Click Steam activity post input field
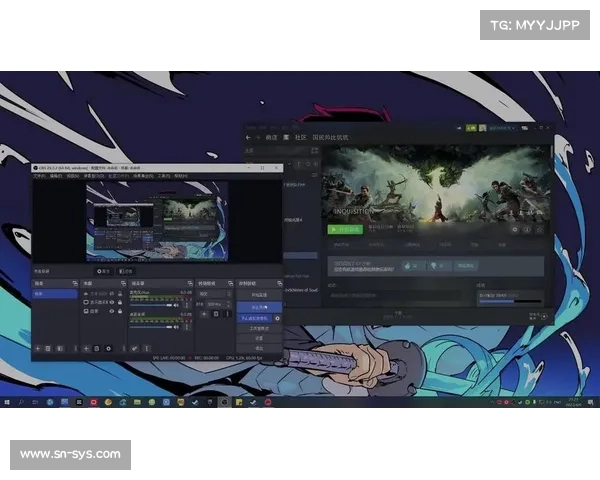The height and width of the screenshot is (480, 600). (395, 296)
